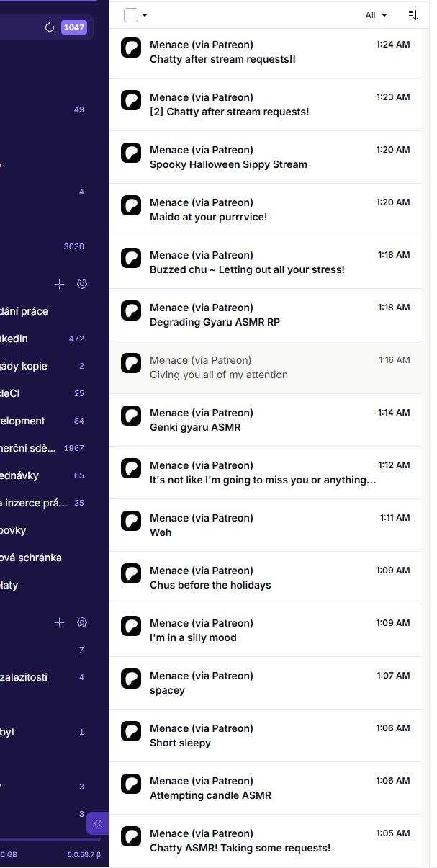Screen dimensions: 437x868
Task: Click the first plus icon in the sidebar
Action: click(60, 284)
